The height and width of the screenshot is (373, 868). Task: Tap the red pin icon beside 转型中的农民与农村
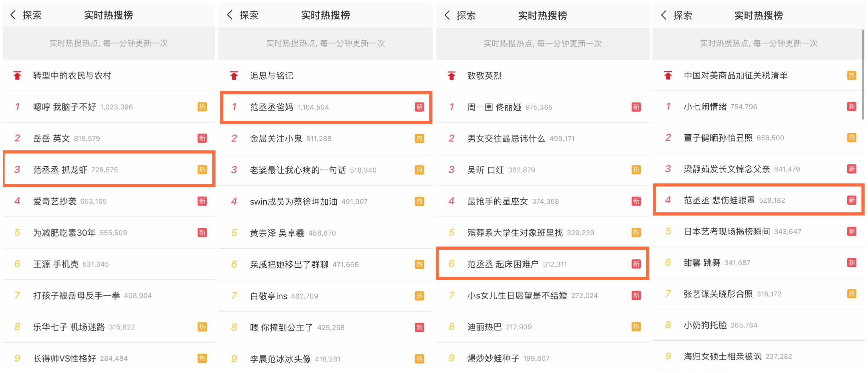click(x=17, y=75)
